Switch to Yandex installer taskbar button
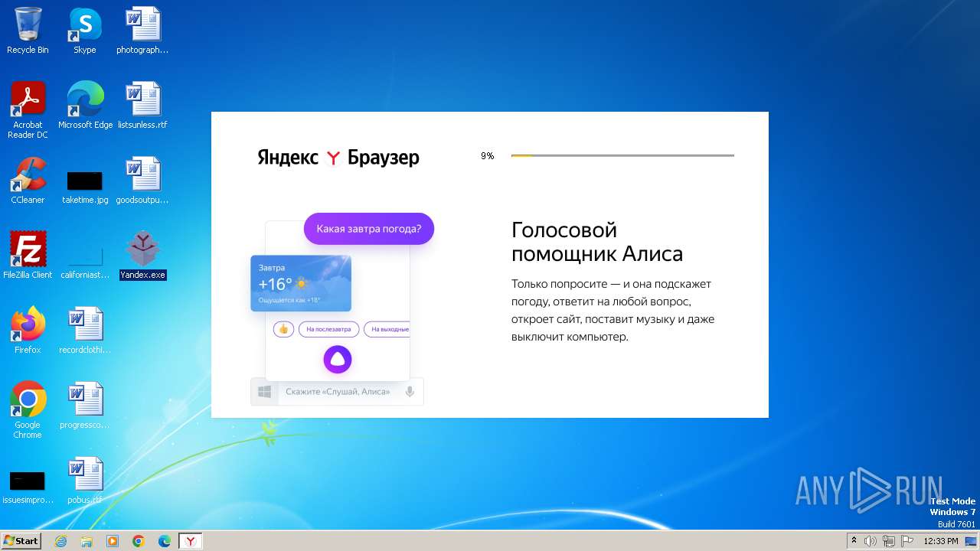 191,541
